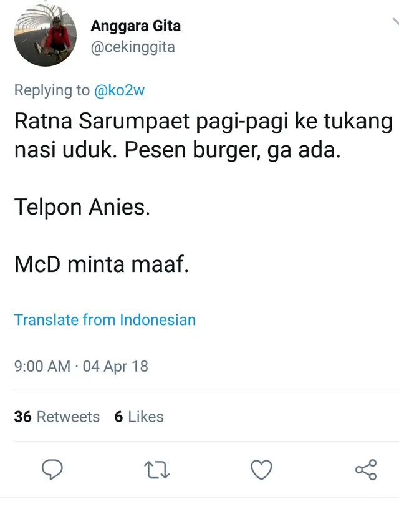Click the heart icon to like the tweet

tap(262, 470)
